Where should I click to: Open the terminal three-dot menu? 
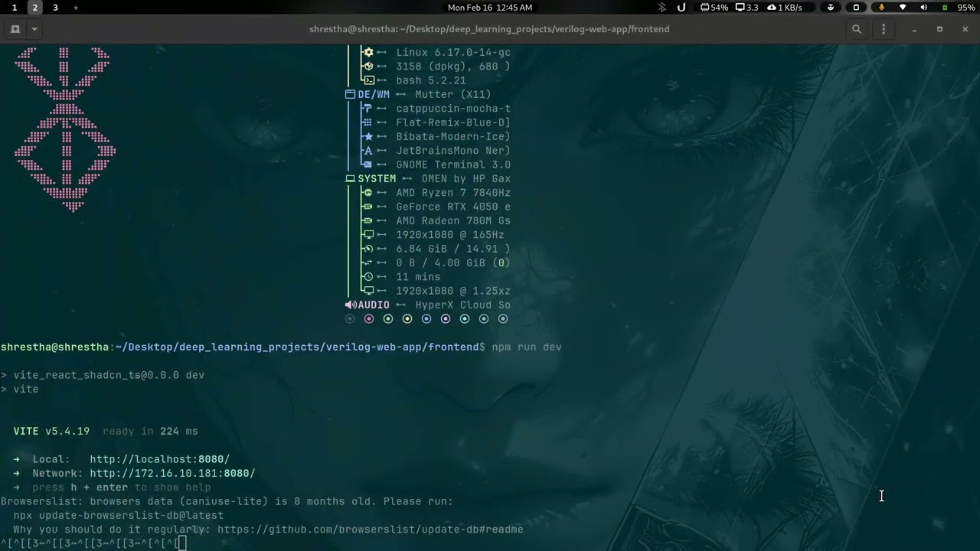point(884,29)
